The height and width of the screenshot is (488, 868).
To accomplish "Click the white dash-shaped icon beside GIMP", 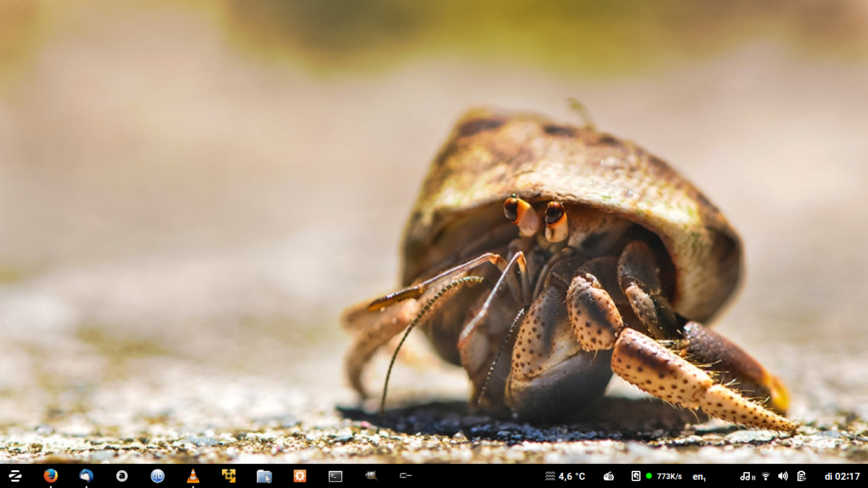I will [406, 475].
